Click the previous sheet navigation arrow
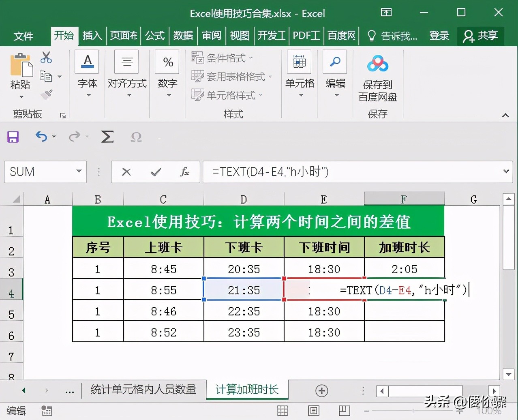This screenshot has height=420, width=518. [x=24, y=390]
